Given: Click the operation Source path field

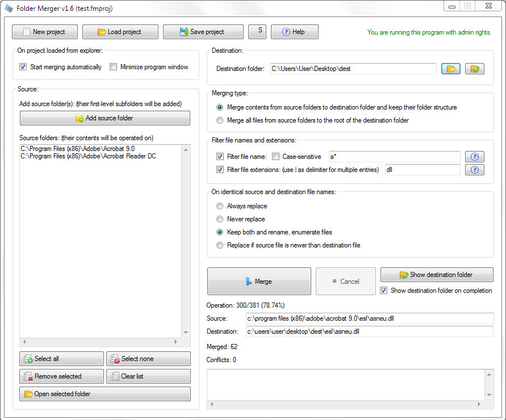Looking at the screenshot, I should point(370,318).
